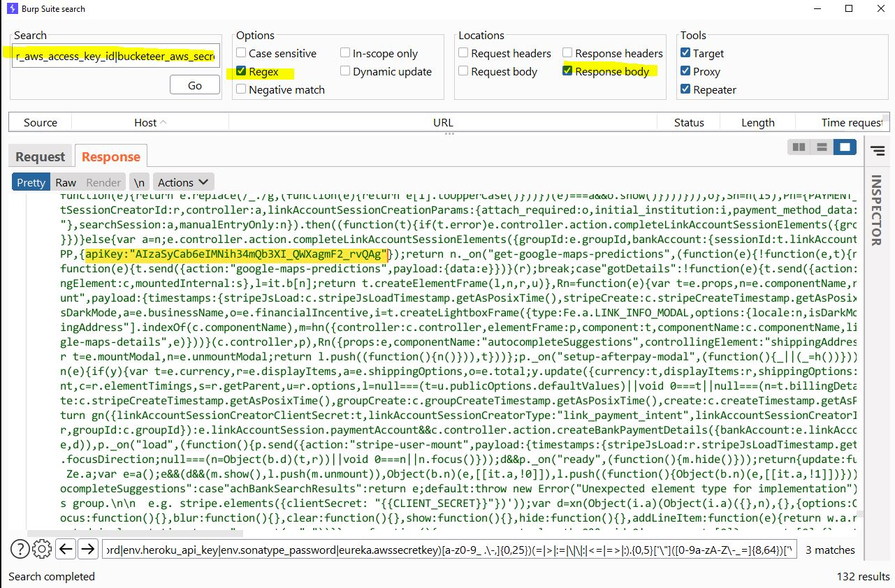The width and height of the screenshot is (895, 588).
Task: Enable In-scope only checkbox
Action: 345,53
